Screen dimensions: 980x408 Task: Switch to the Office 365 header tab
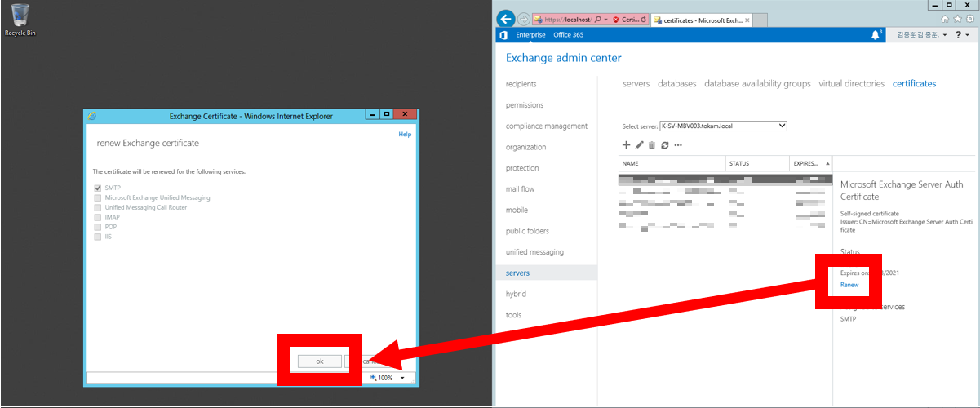tap(568, 35)
